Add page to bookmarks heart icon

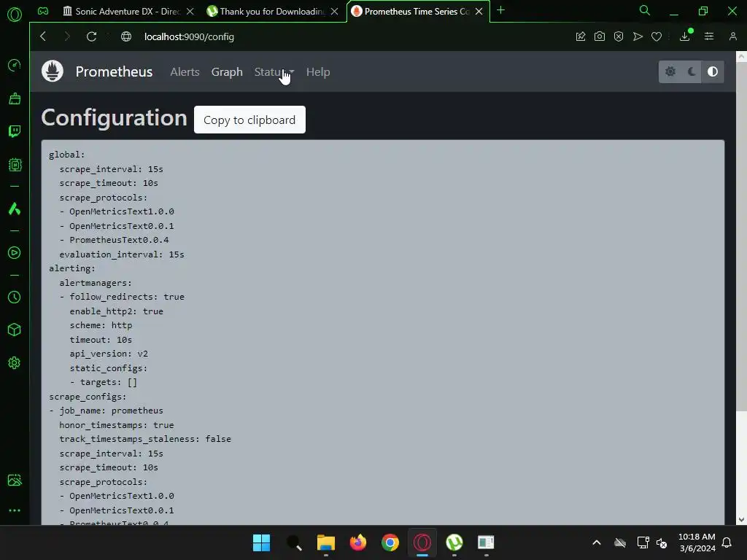pyautogui.click(x=657, y=36)
